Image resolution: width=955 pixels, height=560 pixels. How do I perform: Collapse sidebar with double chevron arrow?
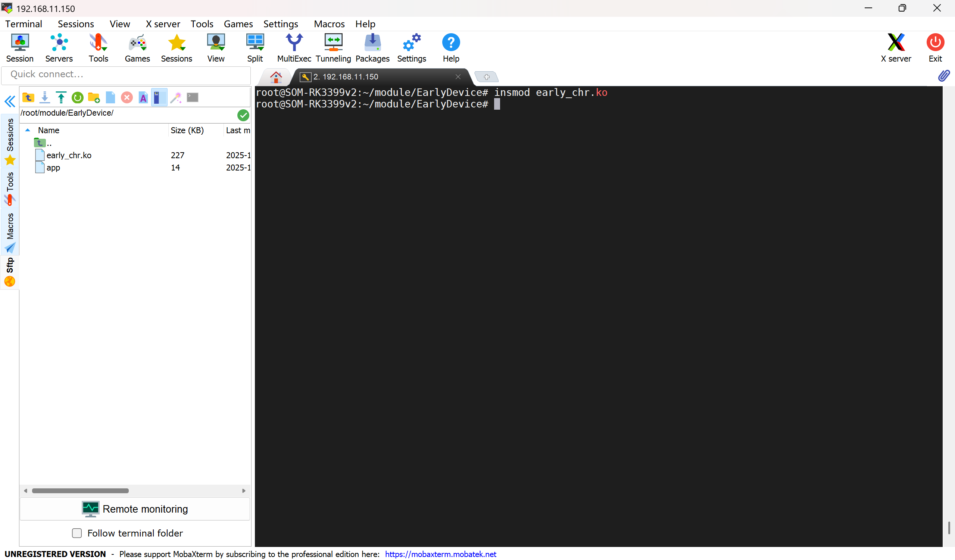10,101
